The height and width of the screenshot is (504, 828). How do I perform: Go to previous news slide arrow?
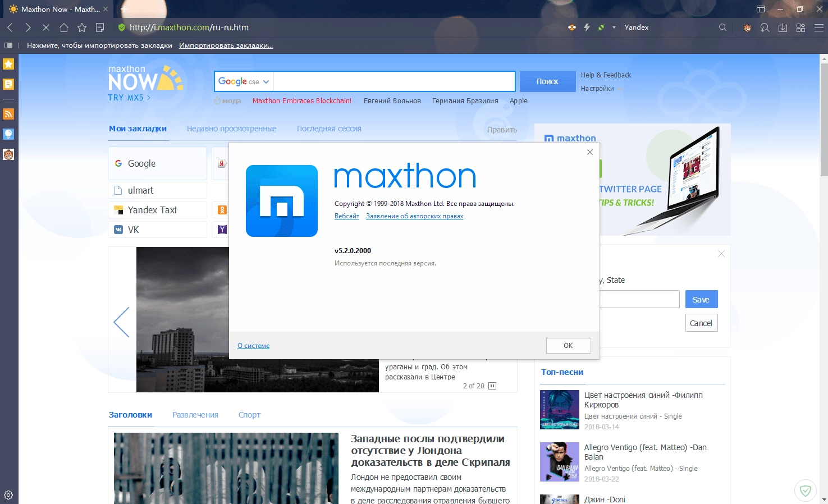[121, 322]
